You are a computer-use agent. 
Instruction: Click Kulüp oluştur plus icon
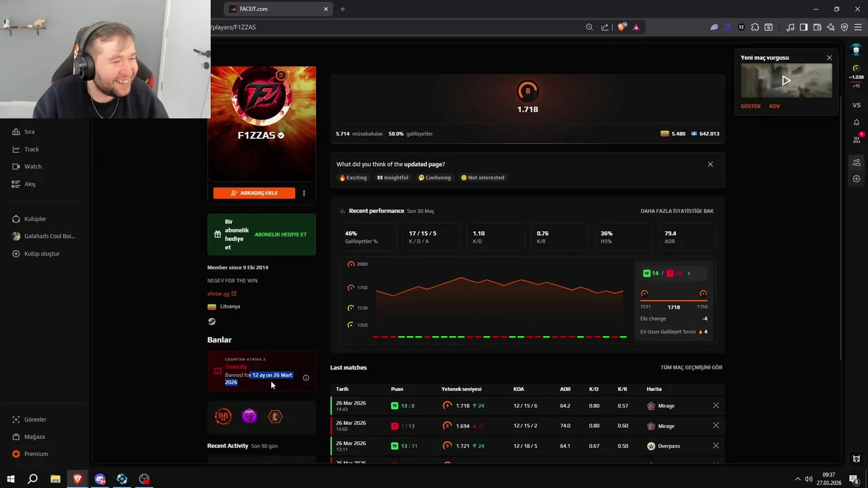coord(16,253)
